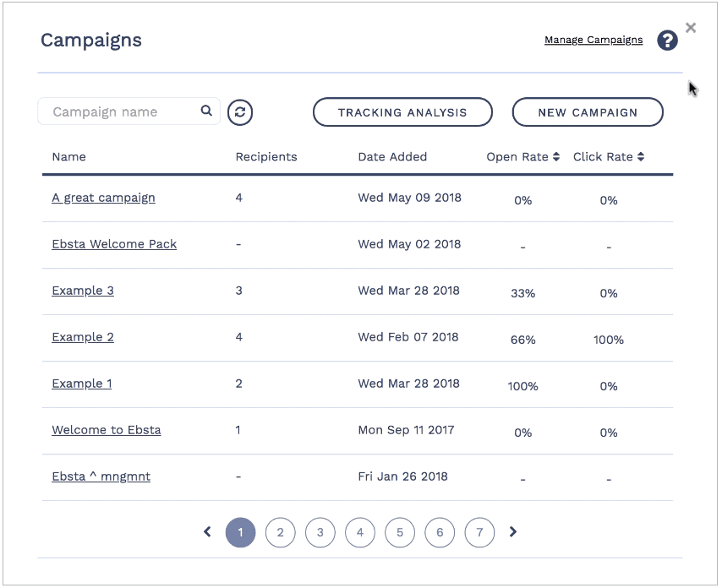Screen dimensions: 722x588
Task: Open the Manage Campaigns link
Action: [593, 40]
